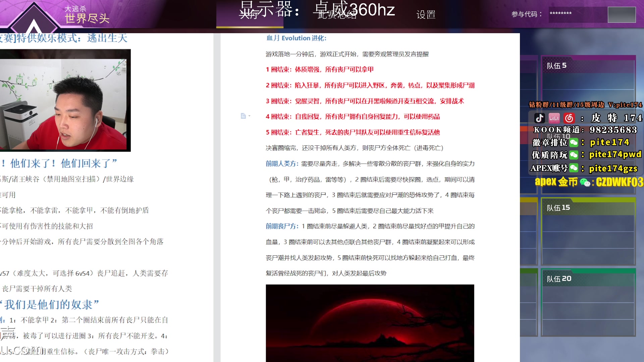Click the line 可使用有伤害性的技能和大招
Image resolution: width=644 pixels, height=362 pixels.
(47, 226)
